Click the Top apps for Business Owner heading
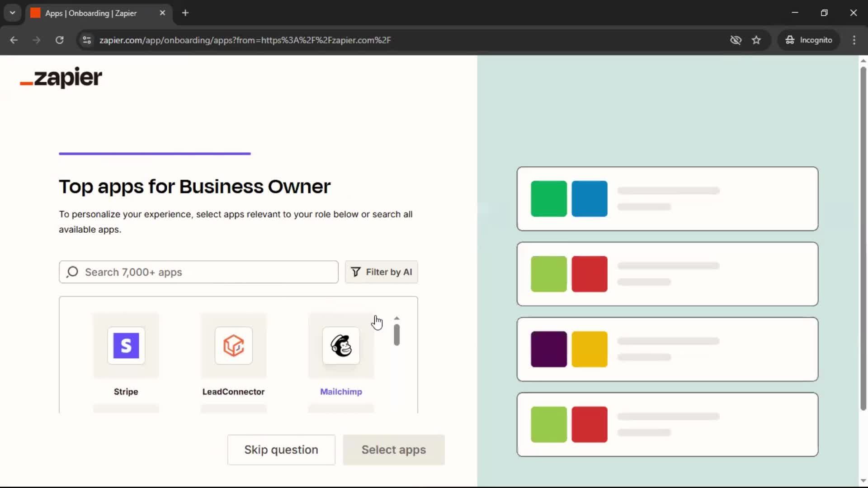 (x=194, y=187)
